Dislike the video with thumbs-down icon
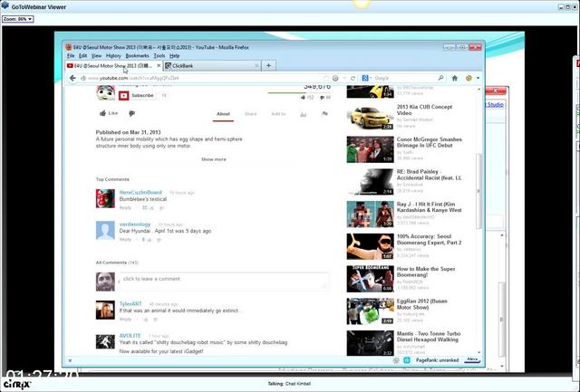Viewport: 580px width, 392px height. pos(131,113)
